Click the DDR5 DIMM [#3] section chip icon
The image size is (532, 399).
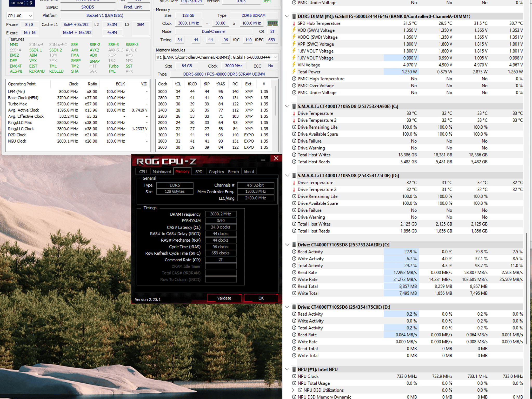(294, 16)
